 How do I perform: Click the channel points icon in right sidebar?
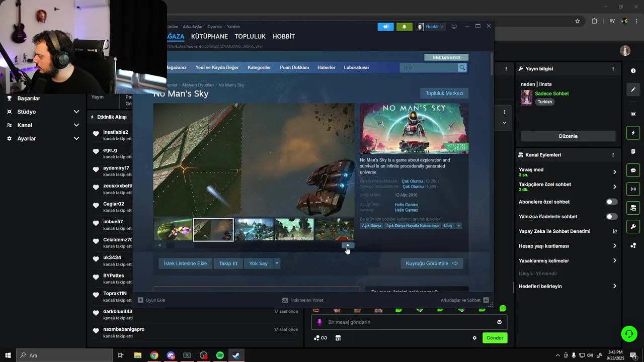point(633,245)
